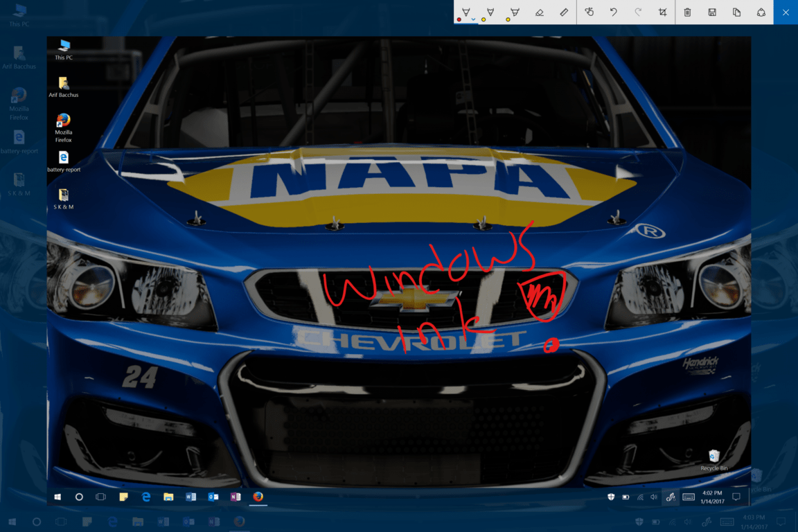
Task: Crop the screen sketch
Action: tap(663, 12)
